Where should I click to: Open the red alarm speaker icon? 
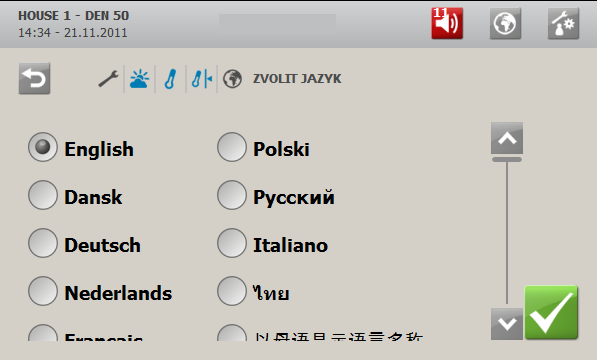pos(447,23)
